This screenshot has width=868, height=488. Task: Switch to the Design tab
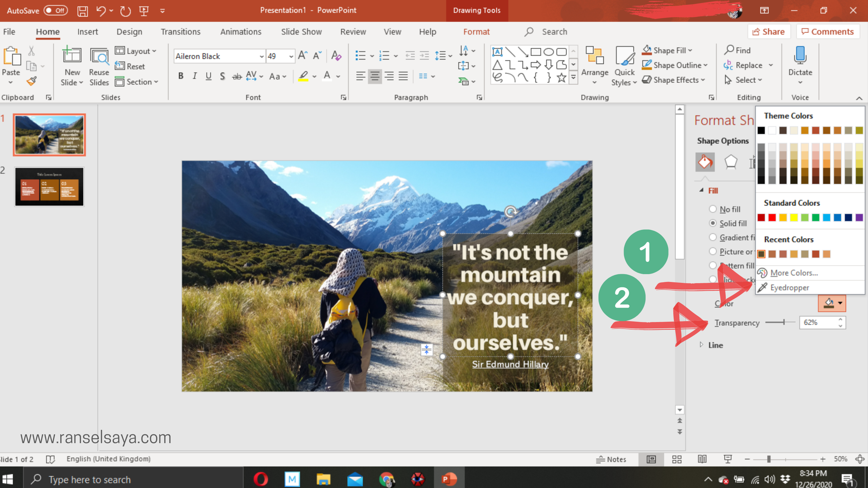click(129, 32)
